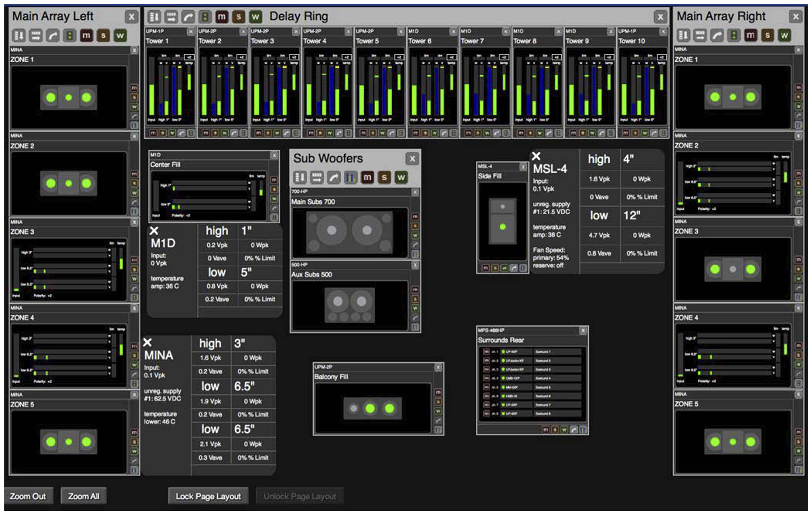This screenshot has width=812, height=518.
Task: Wink the Main Array Right group
Action: pyautogui.click(x=784, y=35)
